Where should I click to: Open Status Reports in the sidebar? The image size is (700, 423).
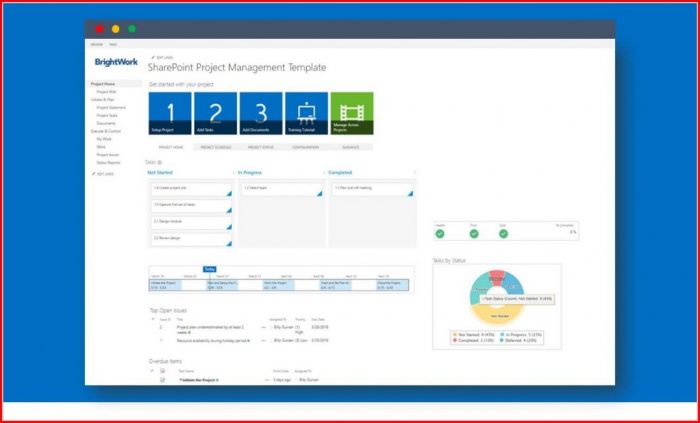(108, 163)
